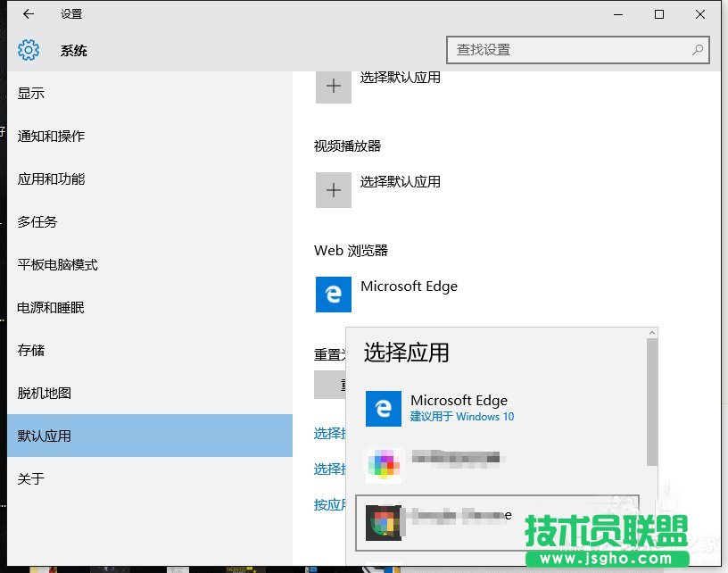Select the colorful blurred app icon in popup

384,464
